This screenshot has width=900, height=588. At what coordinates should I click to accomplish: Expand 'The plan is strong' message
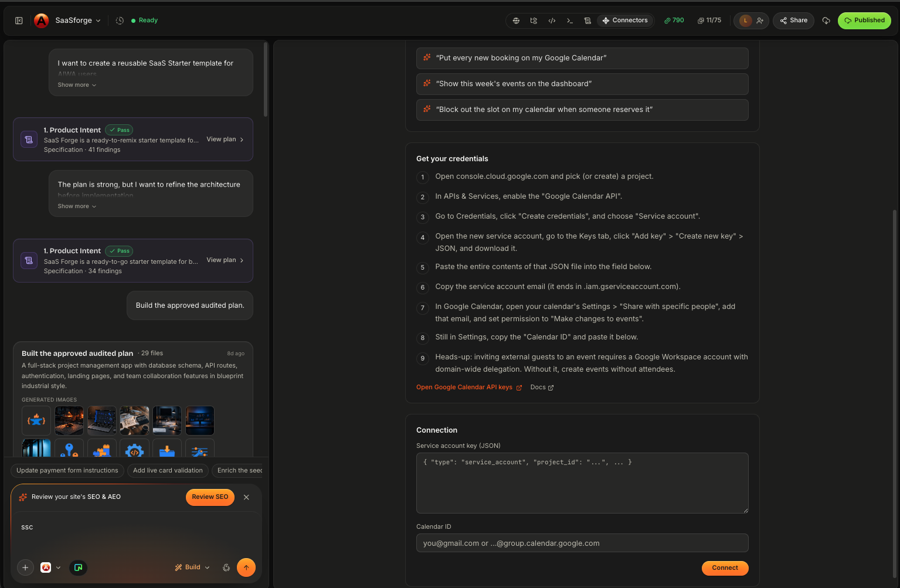tap(77, 206)
